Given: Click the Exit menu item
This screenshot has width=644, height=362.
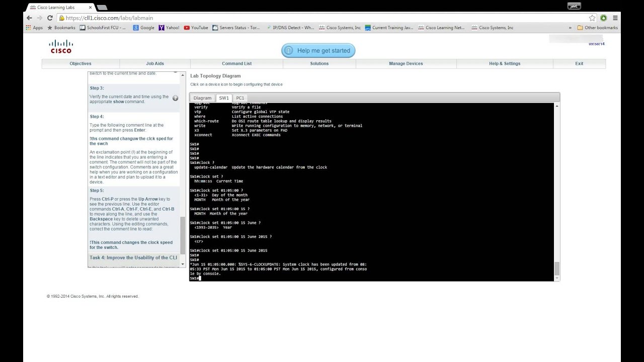Looking at the screenshot, I should click(579, 63).
